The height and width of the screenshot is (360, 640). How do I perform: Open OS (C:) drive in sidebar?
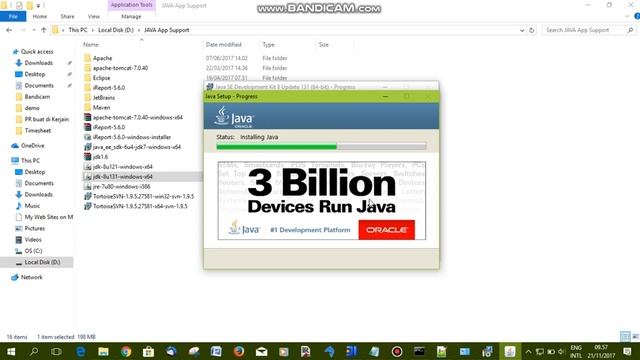click(x=33, y=251)
